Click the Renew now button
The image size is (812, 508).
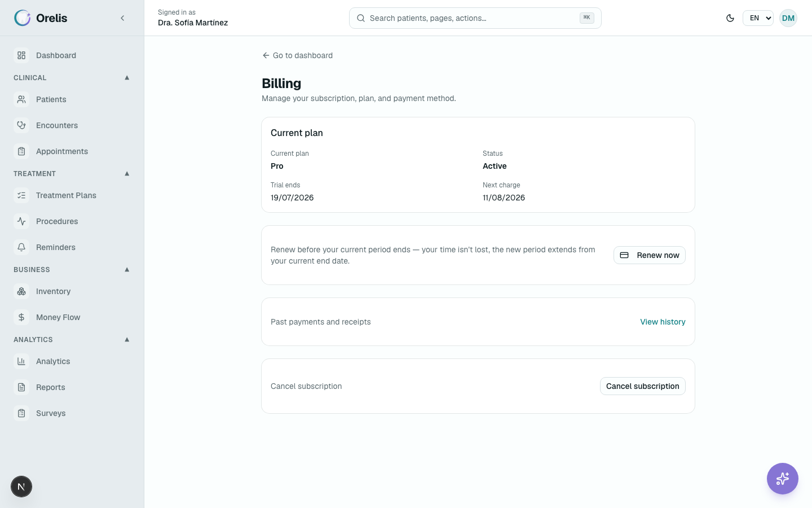(x=650, y=255)
